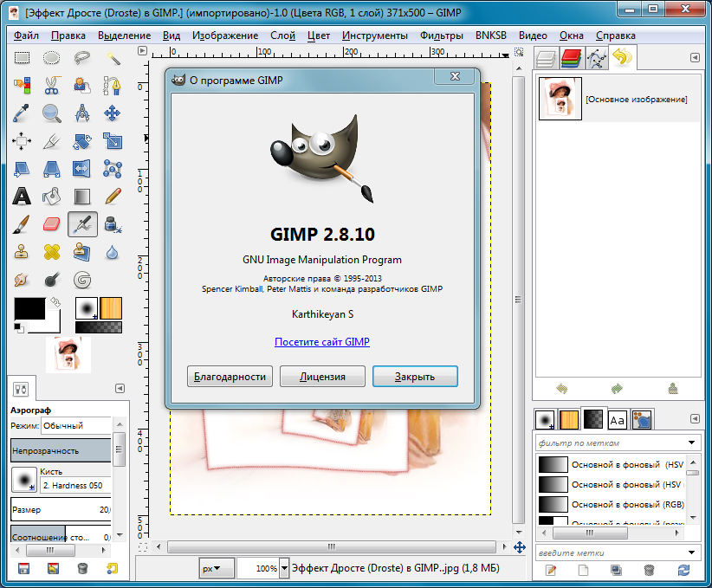Viewport: 712px width, 588px height.
Task: Select the Move tool
Action: click(112, 113)
